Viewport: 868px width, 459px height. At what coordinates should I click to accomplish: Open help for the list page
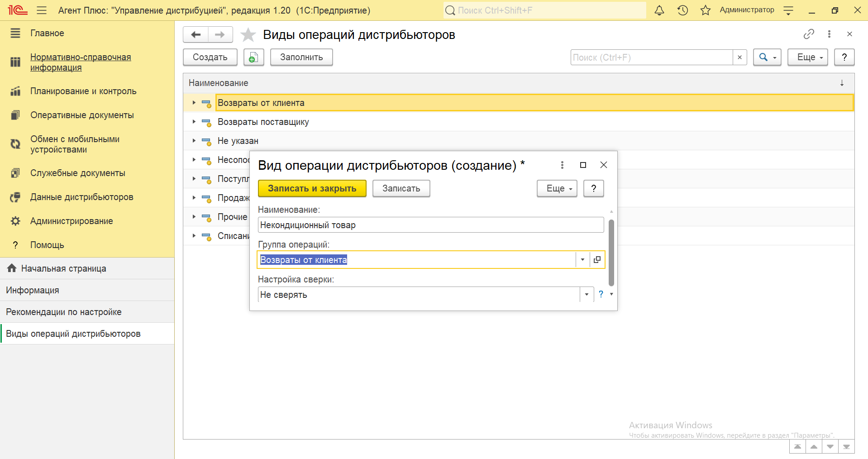pyautogui.click(x=844, y=57)
